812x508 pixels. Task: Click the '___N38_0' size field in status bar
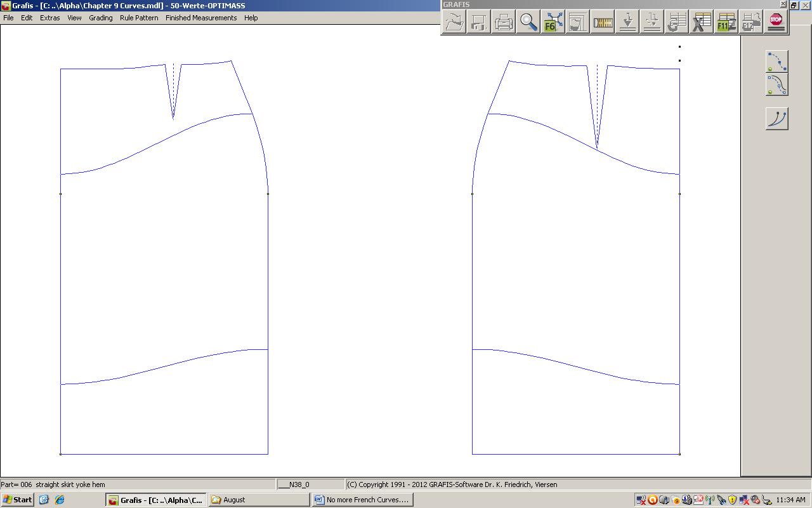[311, 485]
